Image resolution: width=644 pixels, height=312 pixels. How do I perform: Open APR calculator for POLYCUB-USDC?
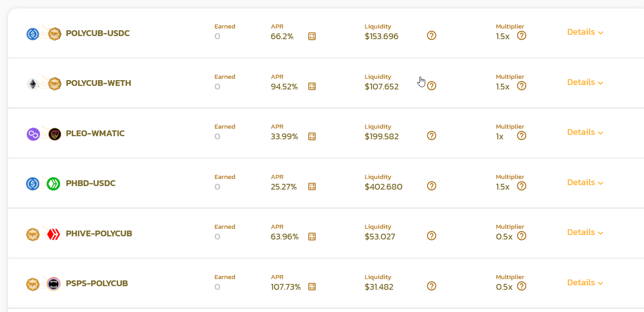click(312, 36)
